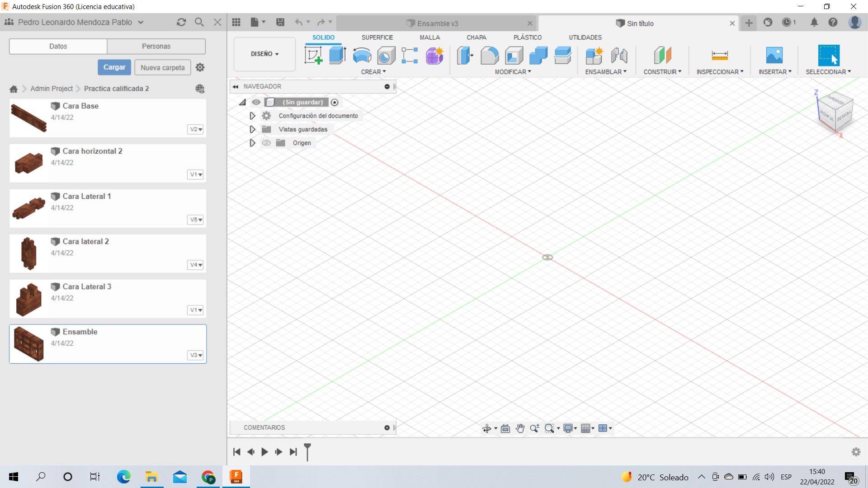The image size is (868, 488).
Task: Click the Nueva carpeta button
Action: (162, 67)
